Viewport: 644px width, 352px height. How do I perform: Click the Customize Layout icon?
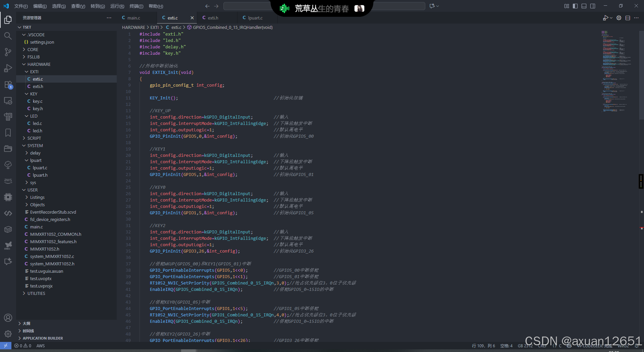[x=567, y=6]
